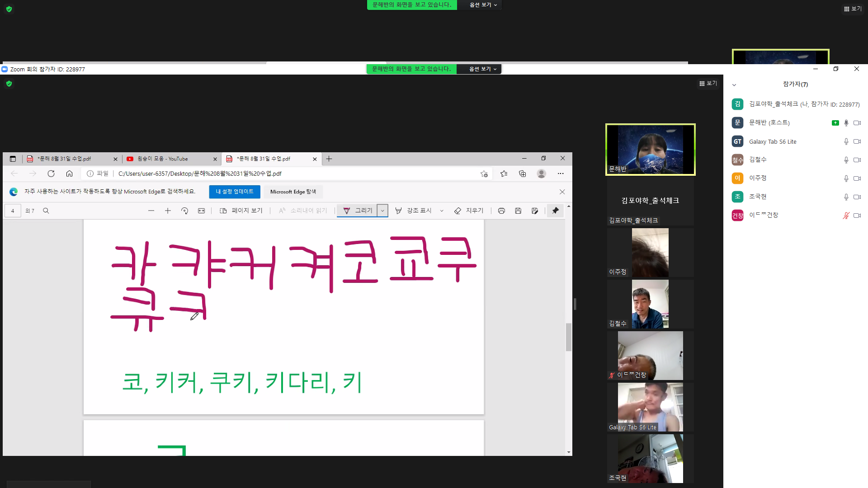
Task: Select the 문해반 video thumbnail
Action: (650, 150)
